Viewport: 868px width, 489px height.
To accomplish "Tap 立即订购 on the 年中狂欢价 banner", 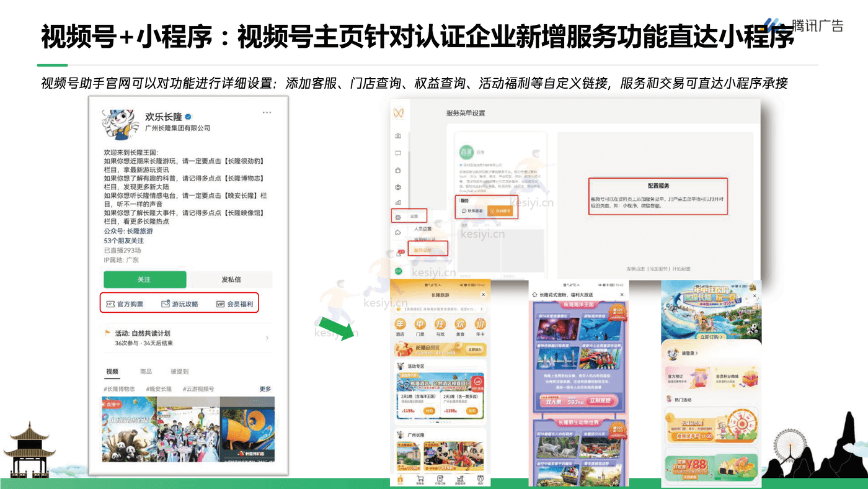I will point(711,338).
